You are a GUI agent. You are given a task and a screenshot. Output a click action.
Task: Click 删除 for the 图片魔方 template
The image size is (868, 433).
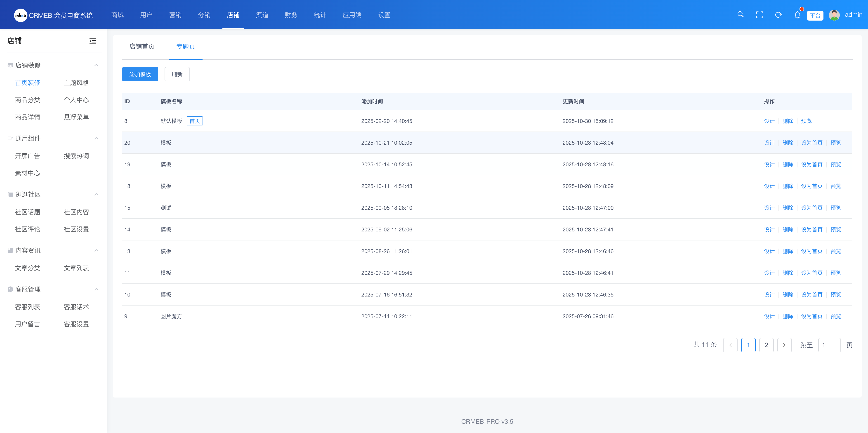point(788,316)
